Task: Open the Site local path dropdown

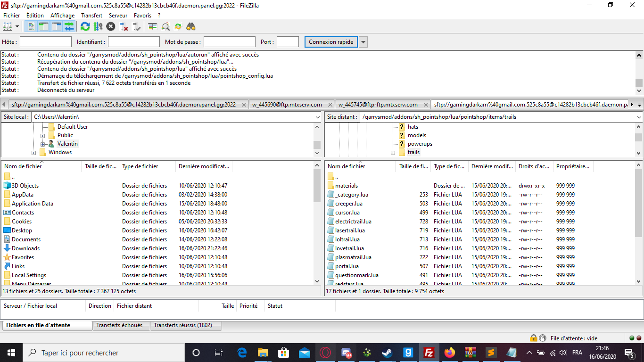Action: coord(317,116)
